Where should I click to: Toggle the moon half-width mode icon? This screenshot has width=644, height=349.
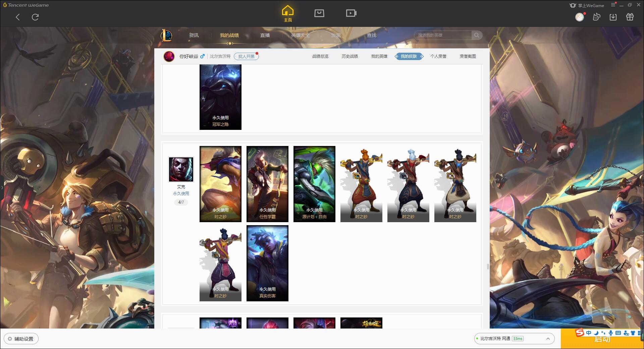point(596,333)
